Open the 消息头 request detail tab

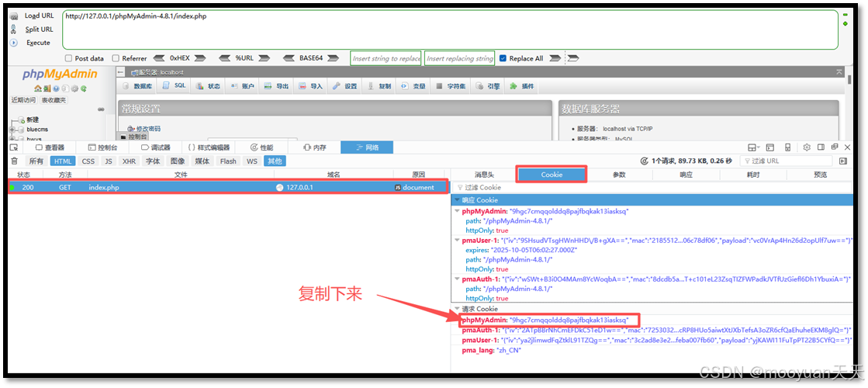(x=484, y=175)
